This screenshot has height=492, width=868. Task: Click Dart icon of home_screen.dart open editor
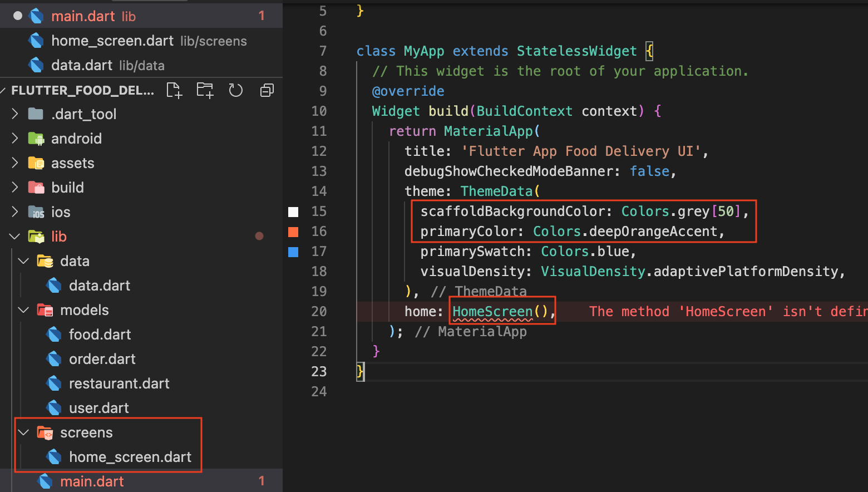click(36, 41)
